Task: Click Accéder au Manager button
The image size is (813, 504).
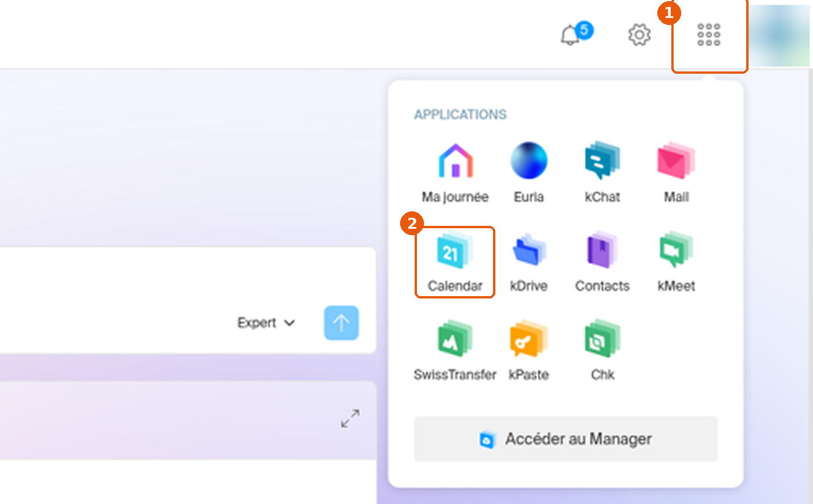Action: click(566, 439)
